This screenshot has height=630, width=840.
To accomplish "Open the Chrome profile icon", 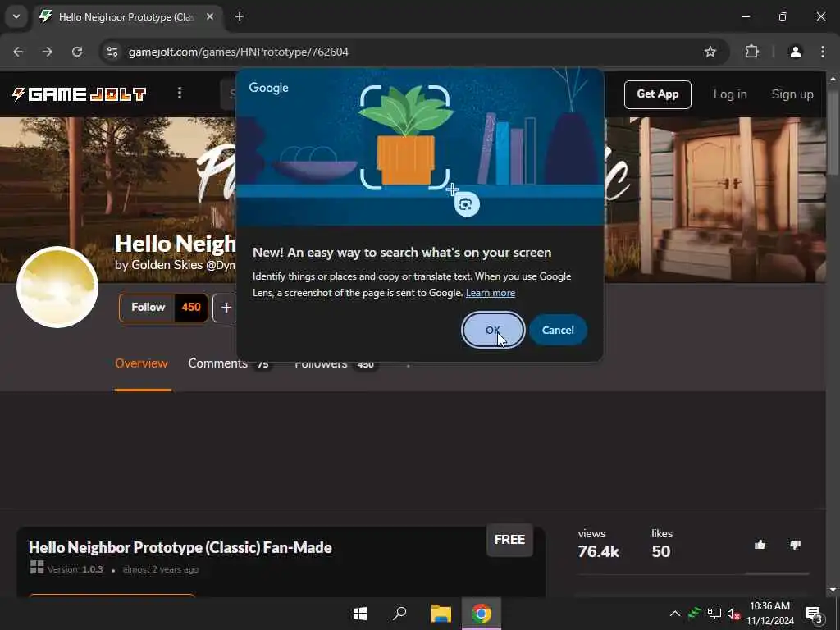I will 795,52.
